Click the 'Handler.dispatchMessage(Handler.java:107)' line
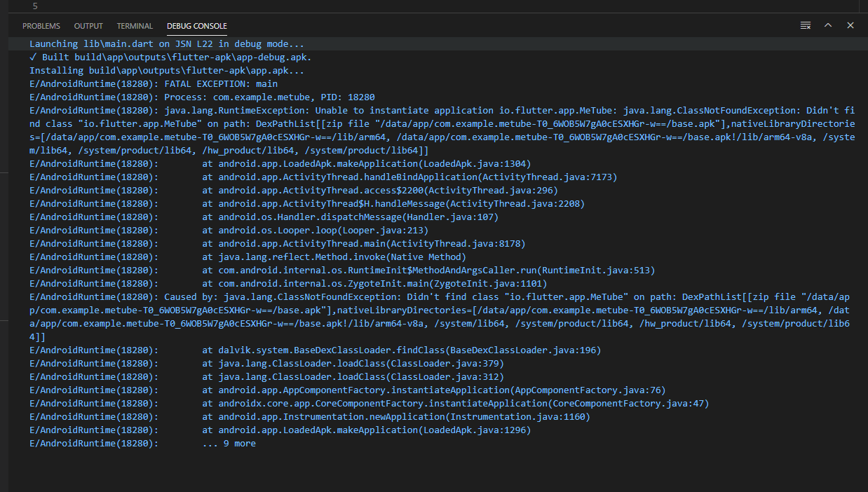The image size is (868, 492). point(264,217)
